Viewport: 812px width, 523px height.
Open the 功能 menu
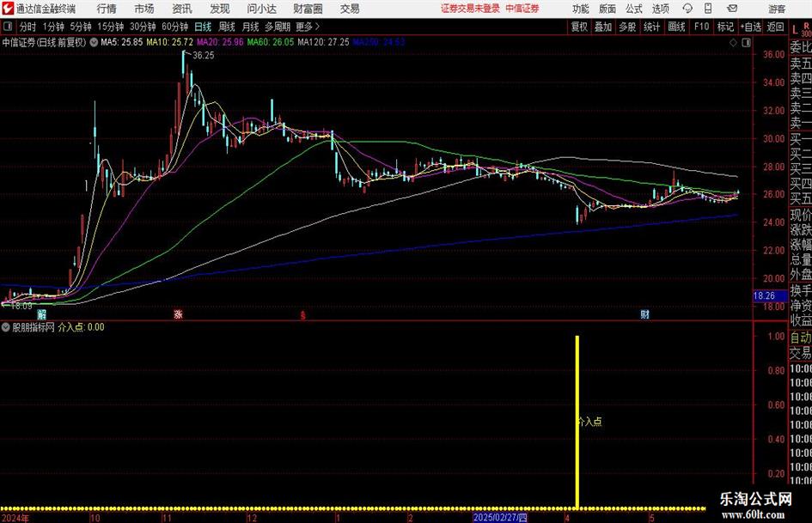[x=581, y=9]
